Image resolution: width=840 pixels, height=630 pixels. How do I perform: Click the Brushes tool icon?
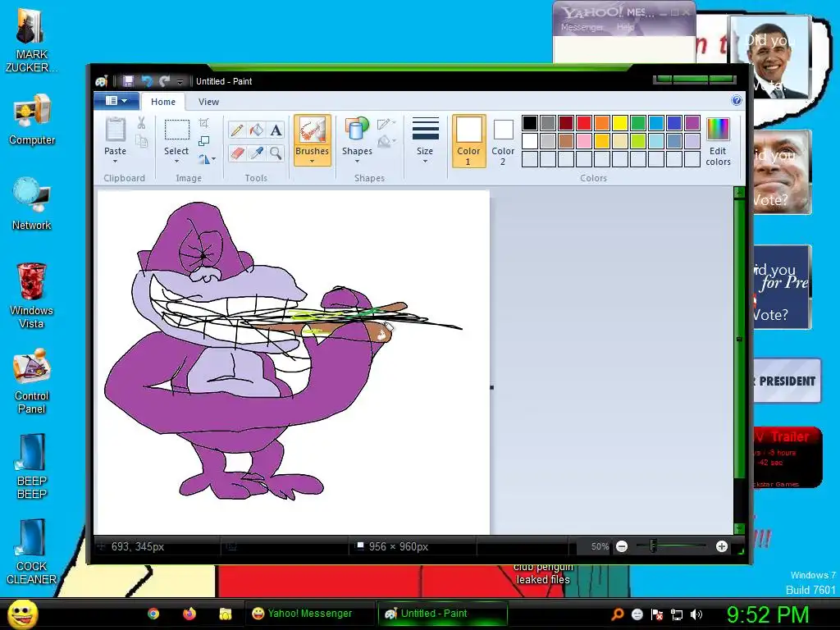click(x=313, y=130)
